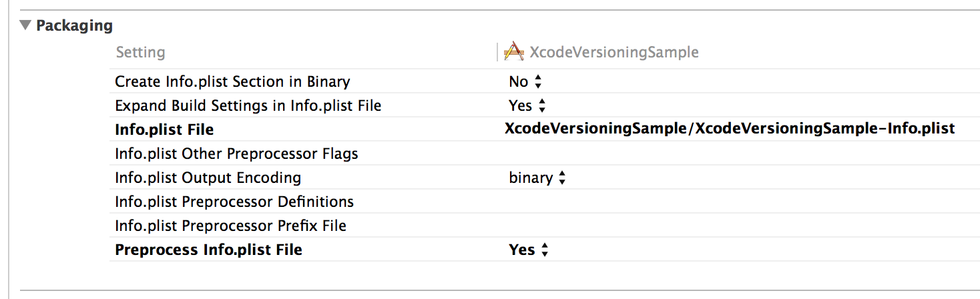
Task: Click the XcodeVersioningSample column header label
Action: point(614,52)
